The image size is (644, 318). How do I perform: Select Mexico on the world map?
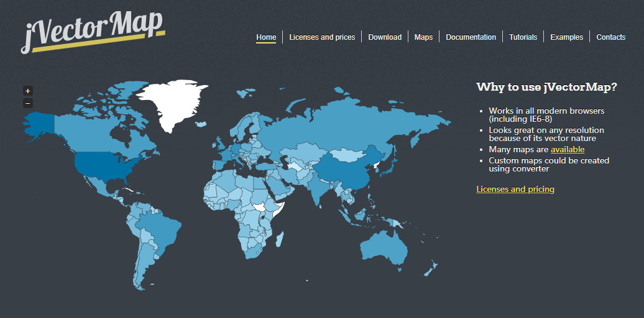[x=99, y=187]
